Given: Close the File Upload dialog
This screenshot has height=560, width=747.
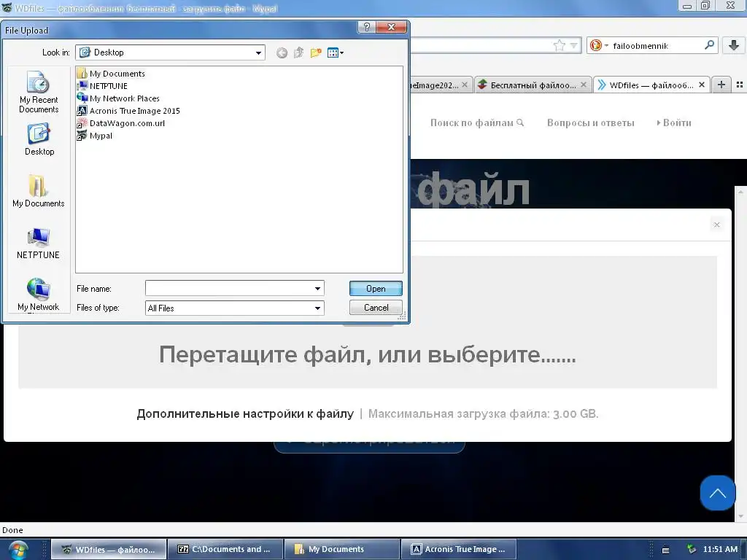Looking at the screenshot, I should (x=391, y=27).
